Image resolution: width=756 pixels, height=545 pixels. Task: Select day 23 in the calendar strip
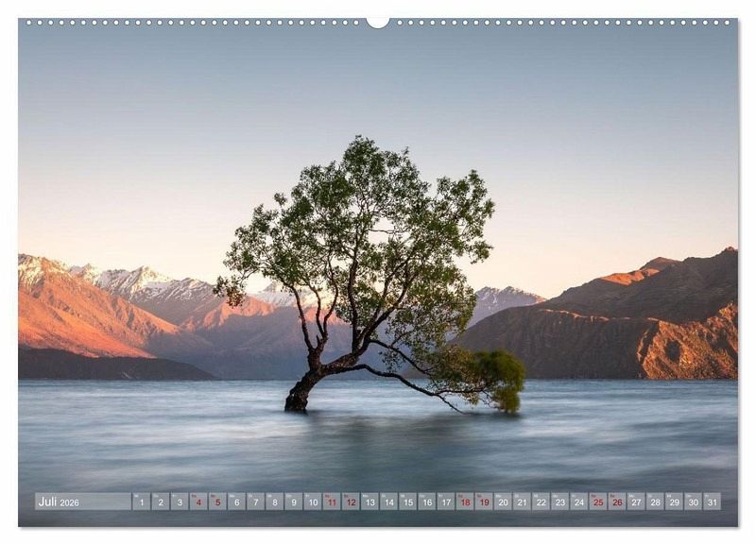point(560,502)
